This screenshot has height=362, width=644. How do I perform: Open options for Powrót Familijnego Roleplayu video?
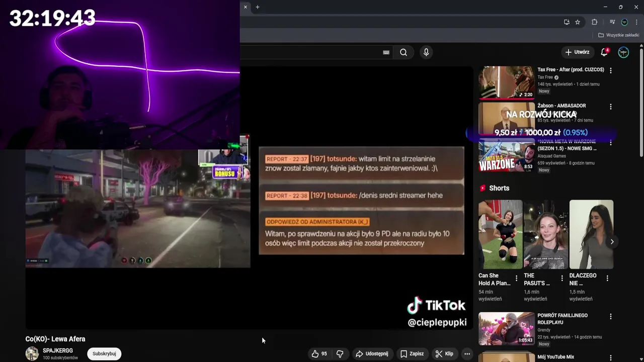[x=611, y=317]
